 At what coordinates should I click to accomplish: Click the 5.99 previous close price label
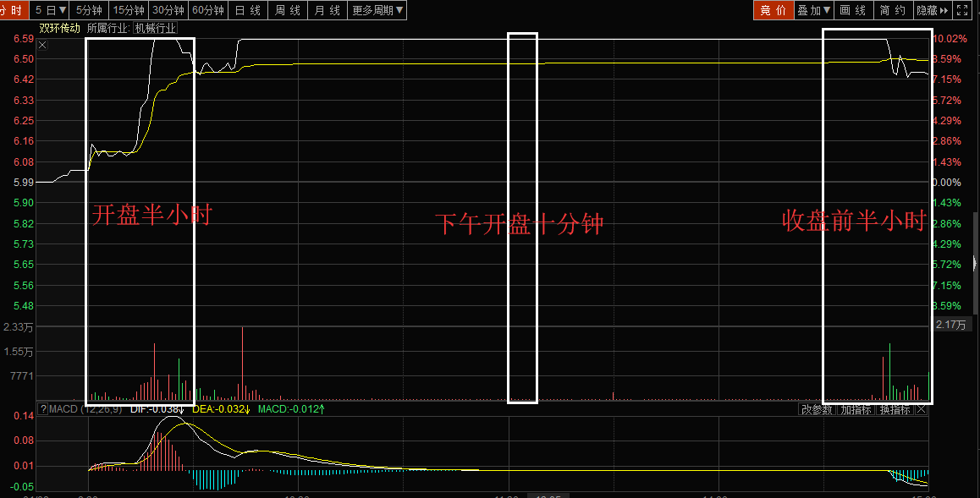tap(24, 183)
